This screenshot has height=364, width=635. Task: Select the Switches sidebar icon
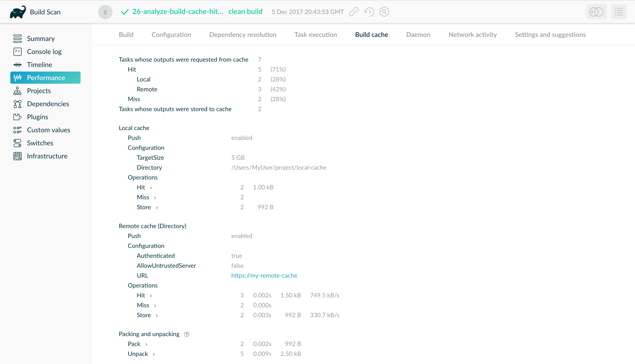coord(17,143)
